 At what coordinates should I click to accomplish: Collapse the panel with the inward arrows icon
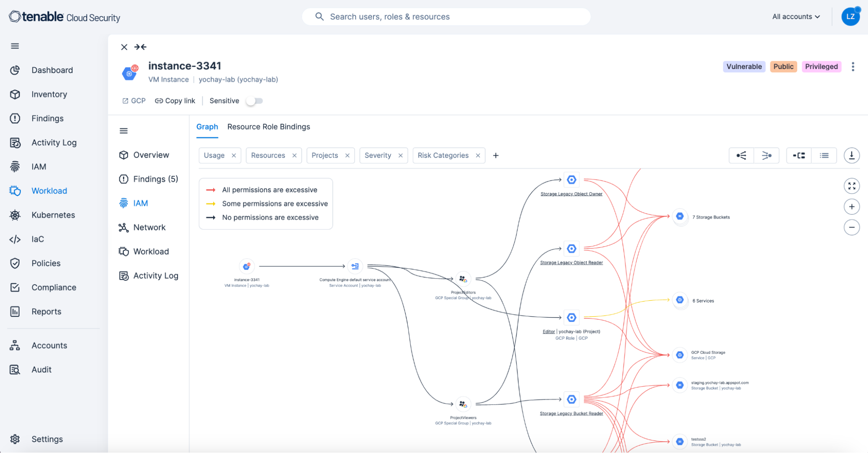tap(140, 47)
